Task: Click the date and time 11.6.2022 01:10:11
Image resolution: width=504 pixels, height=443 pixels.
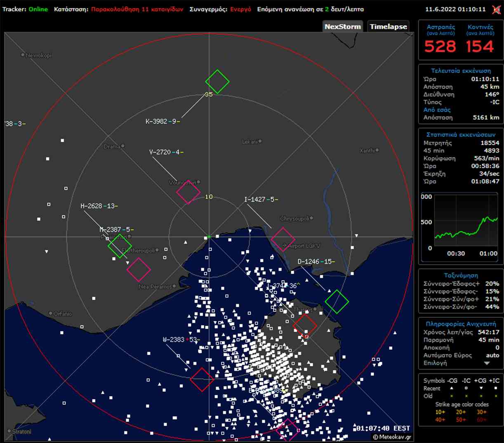Action: coord(456,9)
